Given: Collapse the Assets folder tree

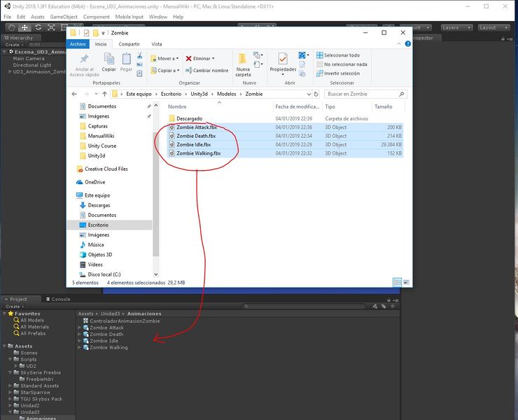Looking at the screenshot, I should click(5, 346).
